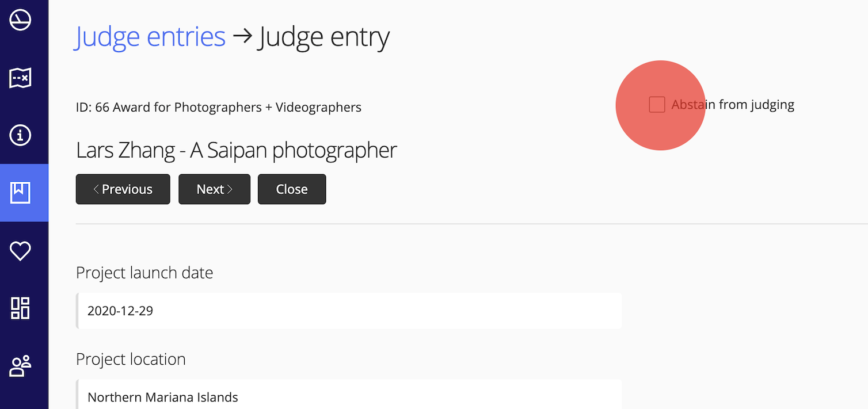Click the Abstain from judging label text
The height and width of the screenshot is (409, 868).
(733, 104)
